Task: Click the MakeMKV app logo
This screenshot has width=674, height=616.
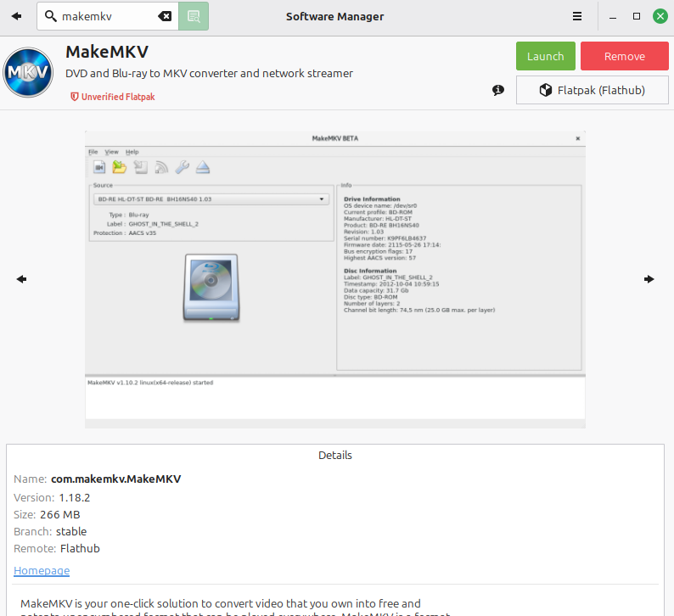Action: [x=28, y=72]
